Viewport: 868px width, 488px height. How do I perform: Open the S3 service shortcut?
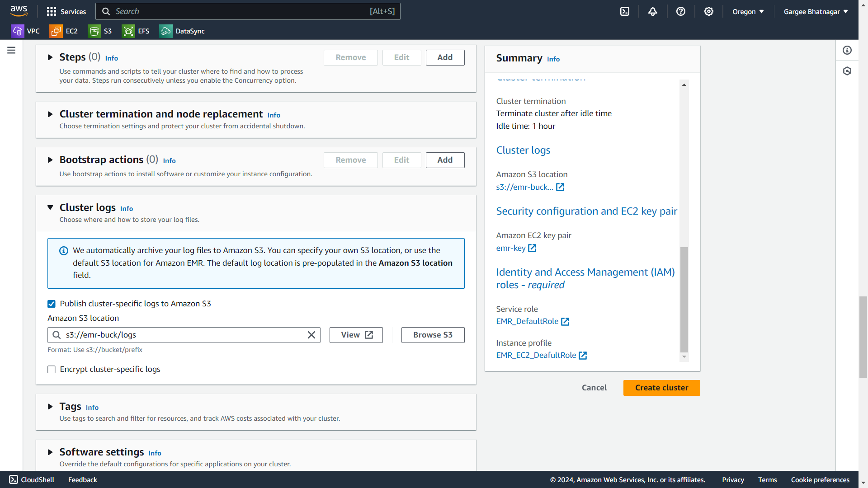click(x=100, y=31)
